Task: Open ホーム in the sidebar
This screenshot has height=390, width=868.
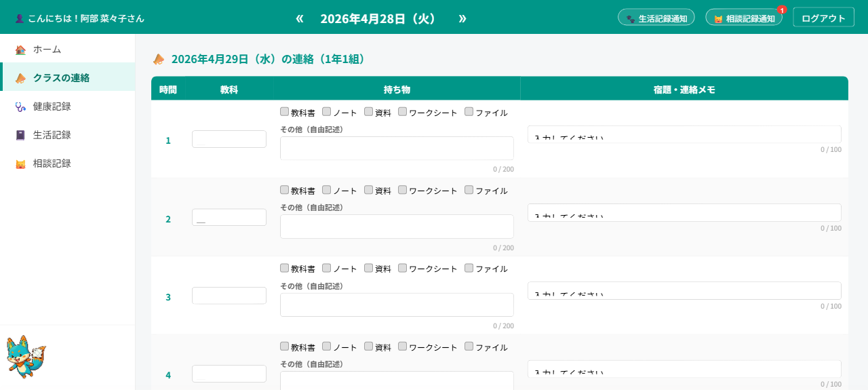Action: (67, 50)
